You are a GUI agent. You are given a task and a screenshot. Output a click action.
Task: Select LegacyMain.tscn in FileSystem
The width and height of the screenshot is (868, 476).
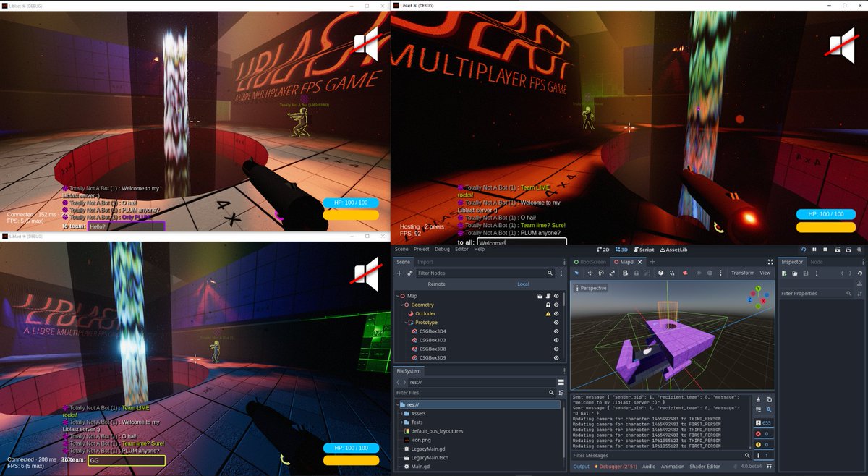pyautogui.click(x=430, y=458)
